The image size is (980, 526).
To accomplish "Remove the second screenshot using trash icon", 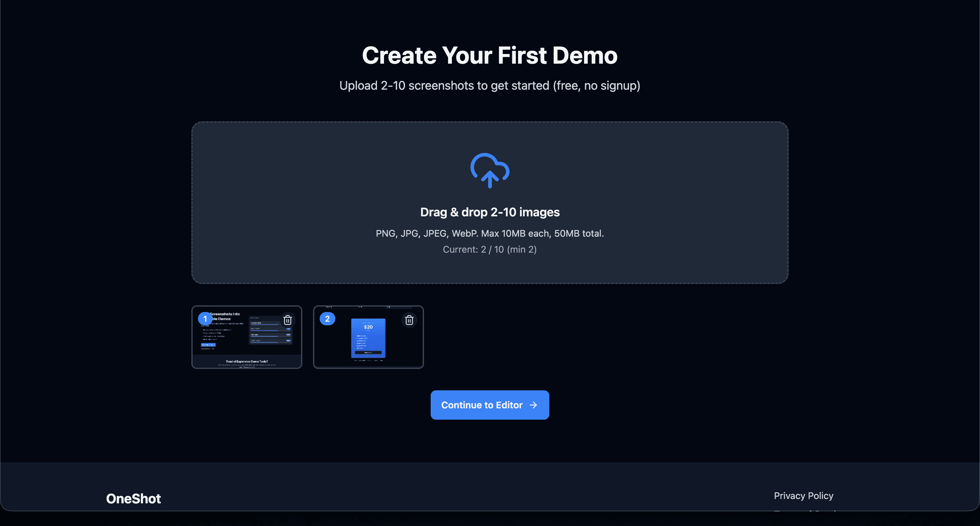I will [409, 320].
